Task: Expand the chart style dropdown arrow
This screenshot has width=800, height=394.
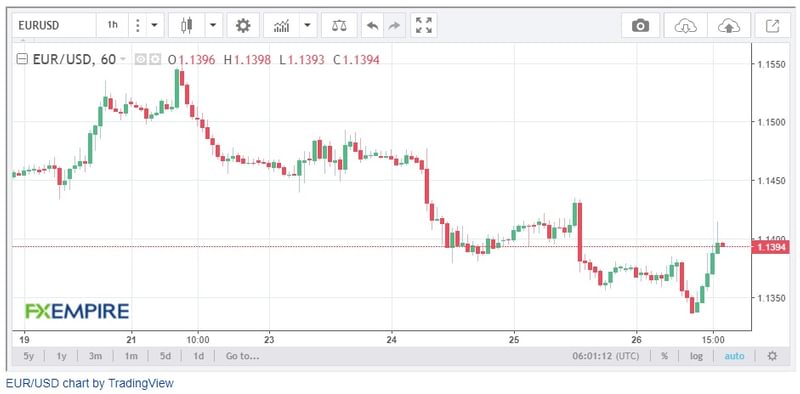Action: [214, 25]
